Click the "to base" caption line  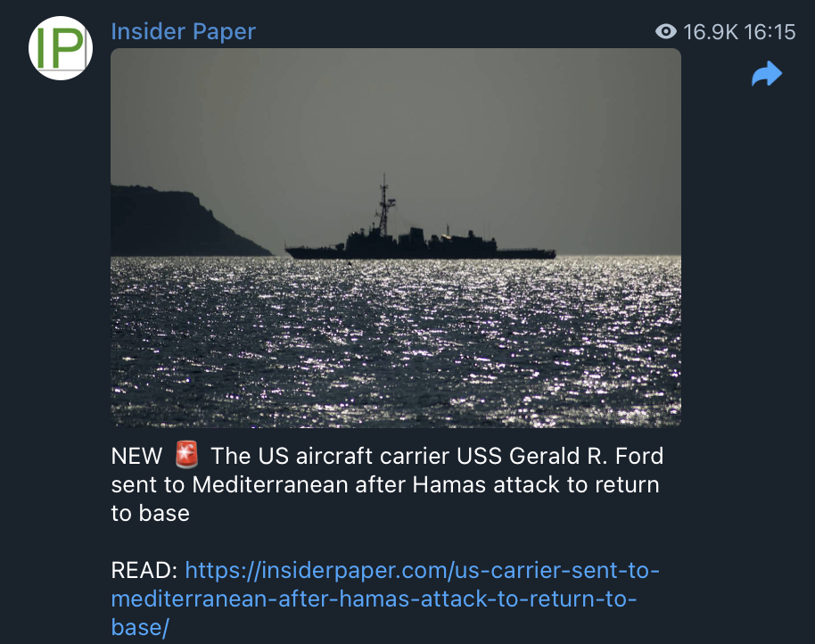click(x=150, y=513)
